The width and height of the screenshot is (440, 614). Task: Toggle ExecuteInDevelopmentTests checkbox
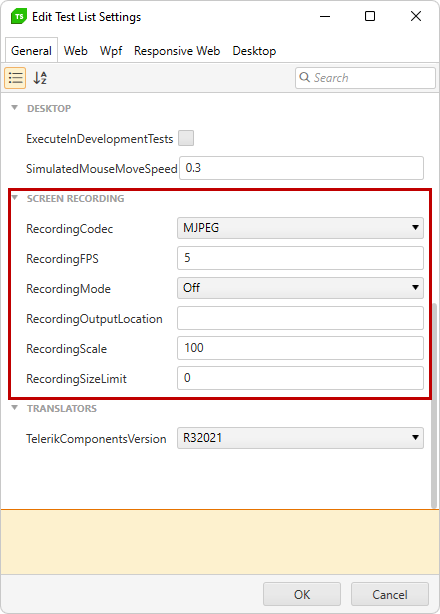point(186,138)
